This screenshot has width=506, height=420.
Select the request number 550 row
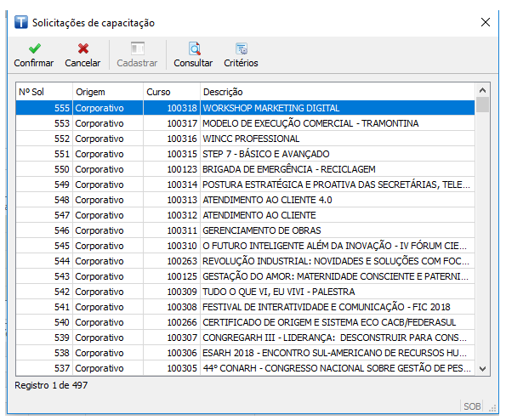(245, 169)
